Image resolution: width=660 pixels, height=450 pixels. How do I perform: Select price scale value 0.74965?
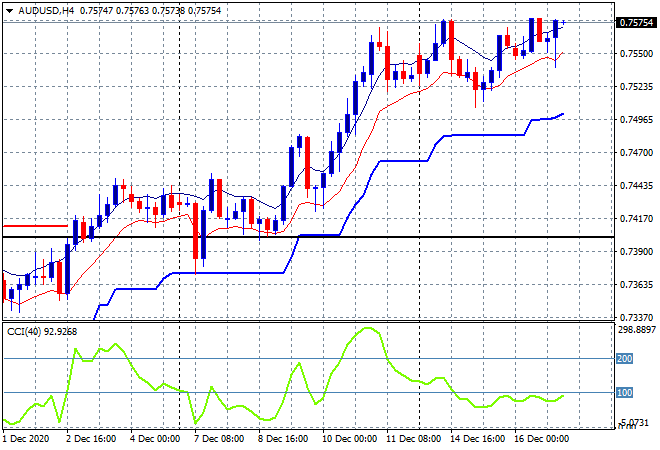(x=636, y=120)
